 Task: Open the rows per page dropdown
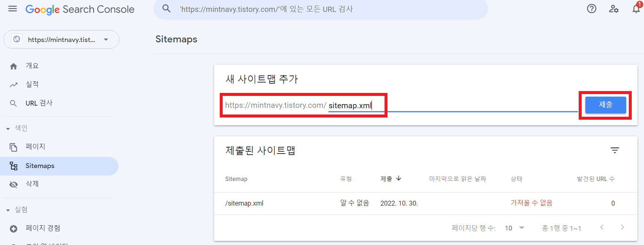[514, 228]
